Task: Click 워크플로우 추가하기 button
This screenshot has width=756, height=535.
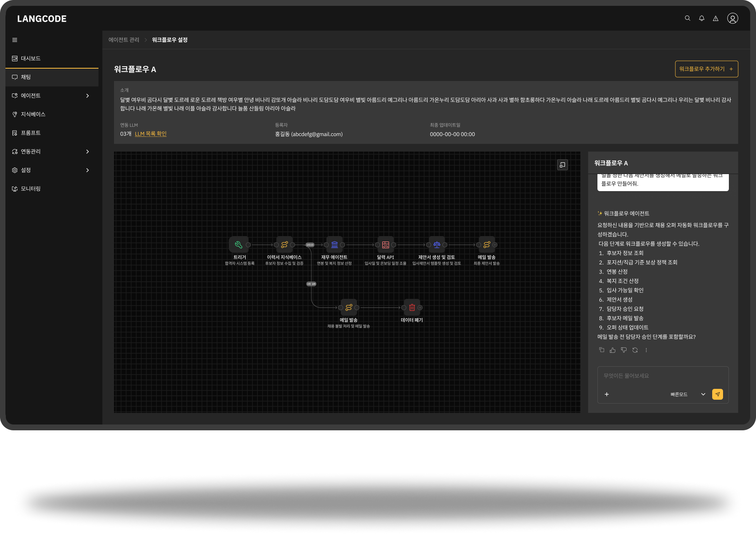Action: (x=706, y=69)
